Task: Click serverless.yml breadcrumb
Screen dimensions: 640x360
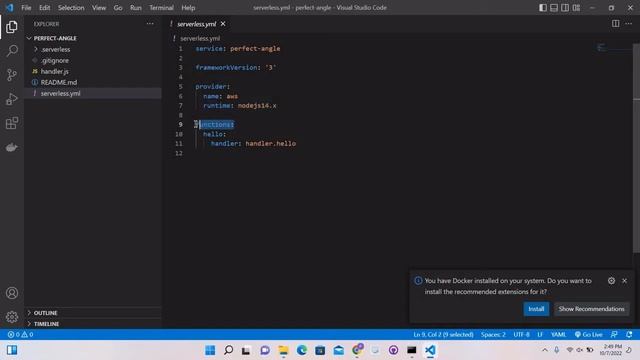Action: (x=200, y=38)
